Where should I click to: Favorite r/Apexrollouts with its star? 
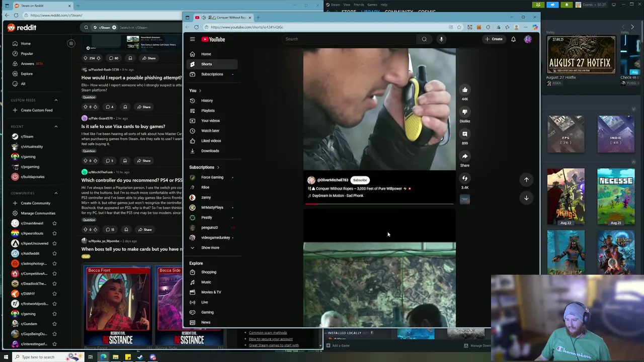pyautogui.click(x=54, y=233)
